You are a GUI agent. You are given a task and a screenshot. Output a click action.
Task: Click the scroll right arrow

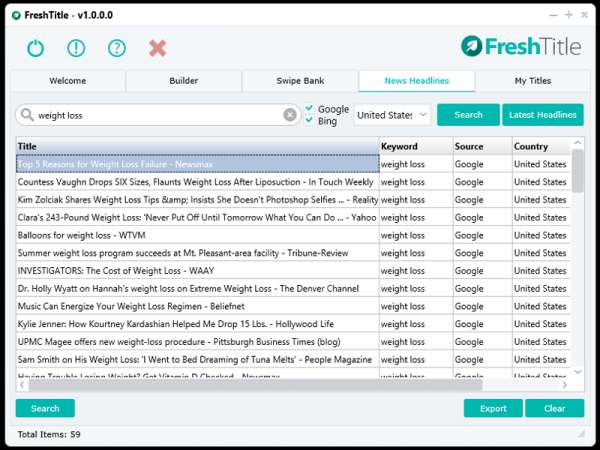(x=565, y=385)
